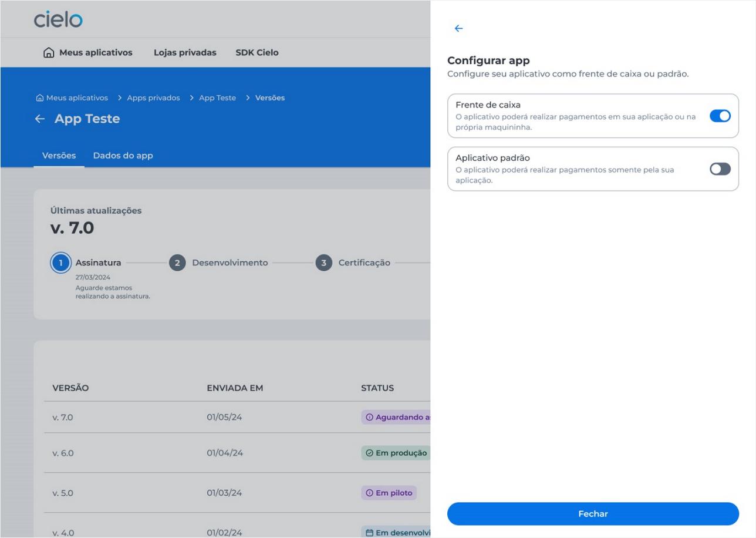Click the date 01/02/24 cell
This screenshot has height=538, width=756.
tap(224, 533)
